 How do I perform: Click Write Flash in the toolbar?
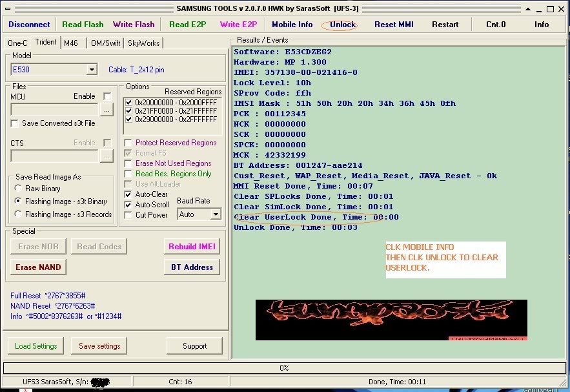tap(134, 25)
